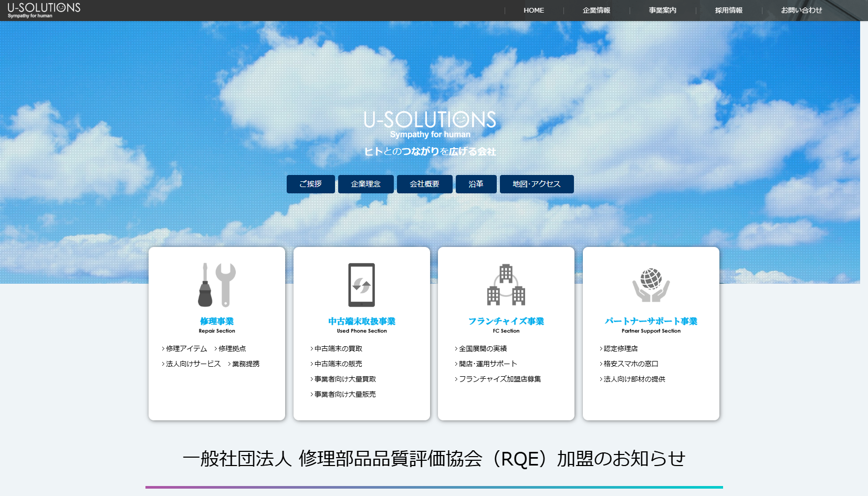Follow the 修理アイテム link
This screenshot has width=868, height=496.
[186, 348]
